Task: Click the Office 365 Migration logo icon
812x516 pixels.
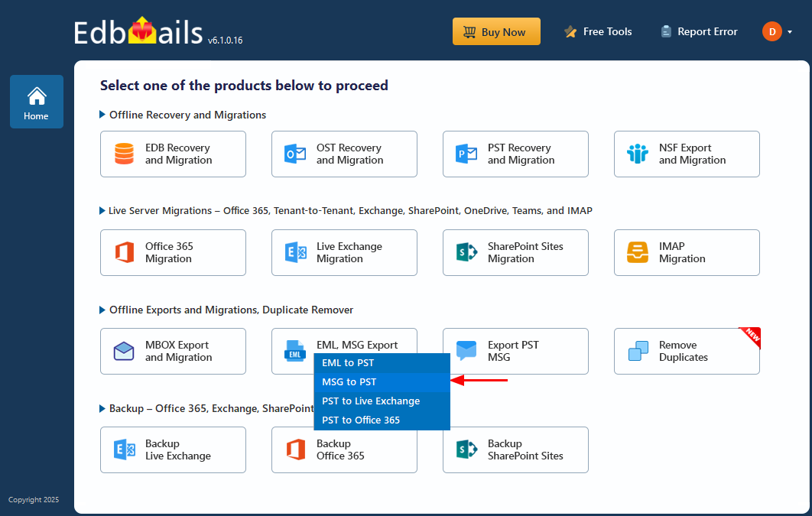Action: tap(125, 252)
